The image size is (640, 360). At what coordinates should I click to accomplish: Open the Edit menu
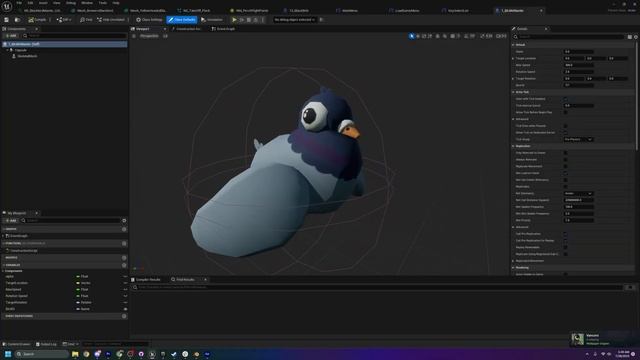30,3
